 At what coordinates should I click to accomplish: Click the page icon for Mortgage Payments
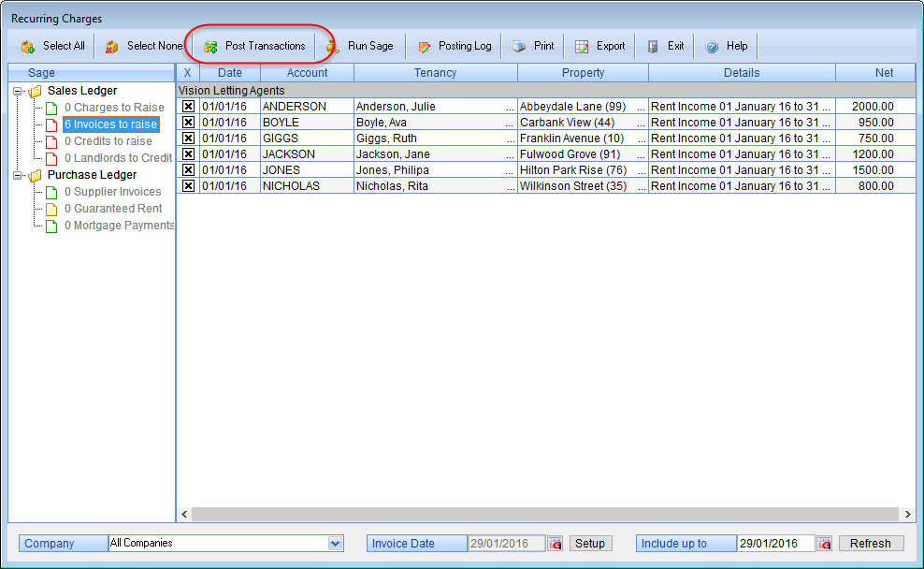point(51,226)
